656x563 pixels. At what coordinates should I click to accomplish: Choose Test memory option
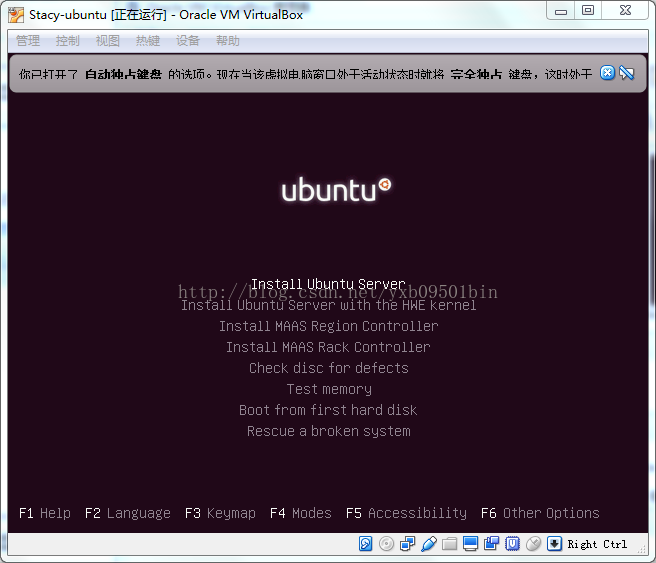tap(329, 389)
